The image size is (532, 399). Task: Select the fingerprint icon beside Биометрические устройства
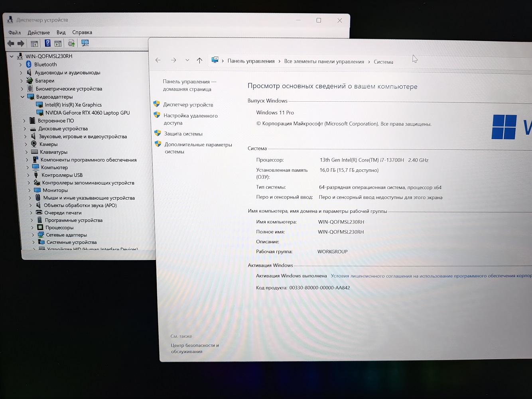(30, 88)
